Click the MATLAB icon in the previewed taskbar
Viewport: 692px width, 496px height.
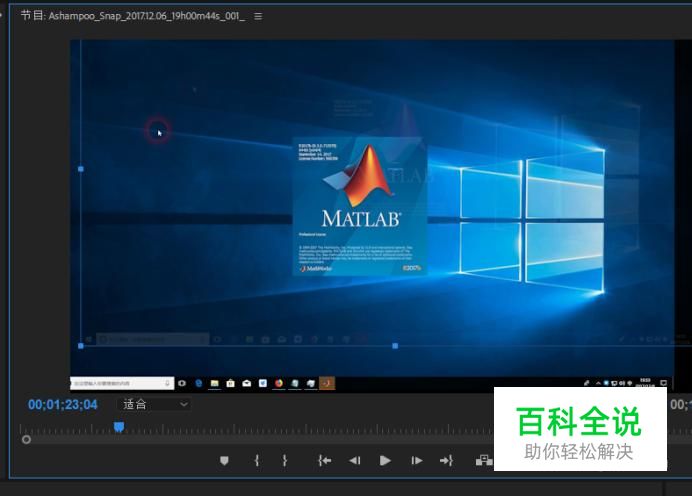(x=327, y=383)
